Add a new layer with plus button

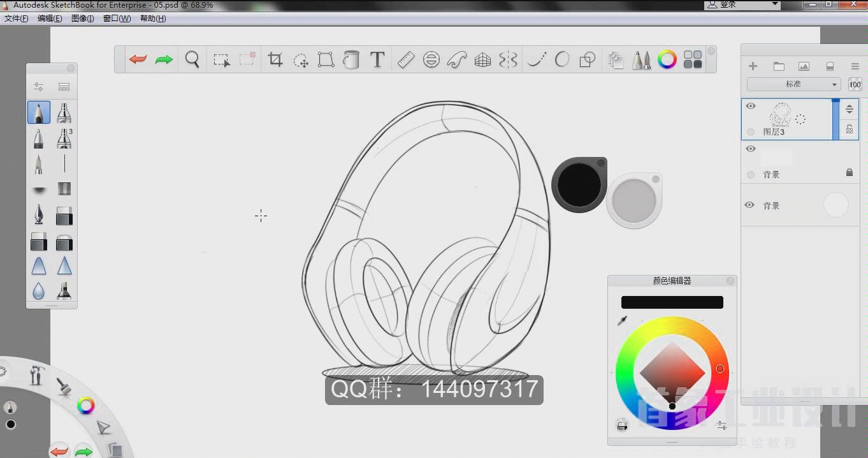coord(753,66)
